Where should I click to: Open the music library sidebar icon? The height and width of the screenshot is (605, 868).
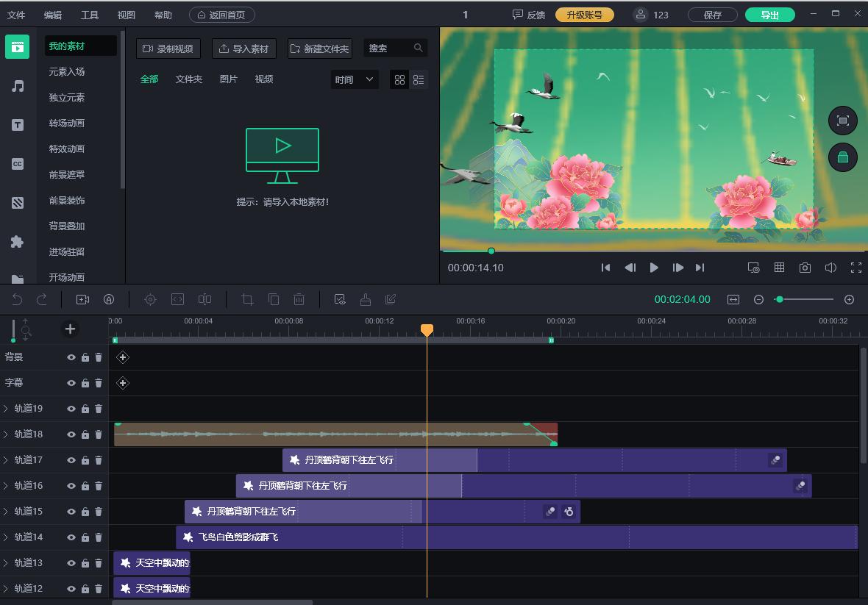[x=18, y=86]
